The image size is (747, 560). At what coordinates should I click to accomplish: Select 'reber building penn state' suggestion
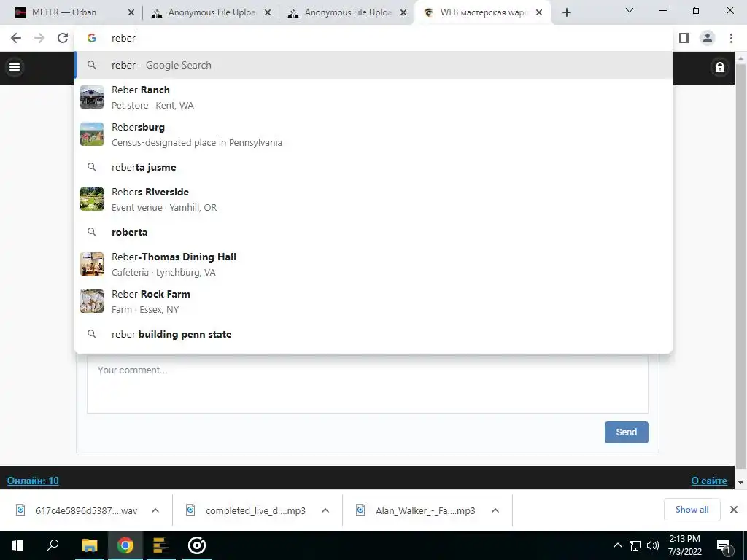click(x=373, y=334)
